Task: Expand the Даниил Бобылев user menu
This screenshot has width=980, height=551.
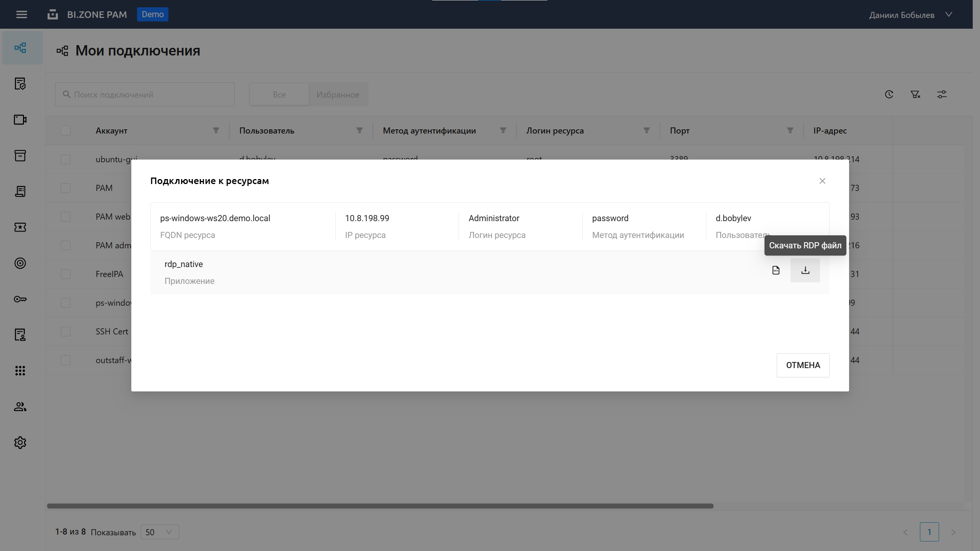Action: coord(911,15)
